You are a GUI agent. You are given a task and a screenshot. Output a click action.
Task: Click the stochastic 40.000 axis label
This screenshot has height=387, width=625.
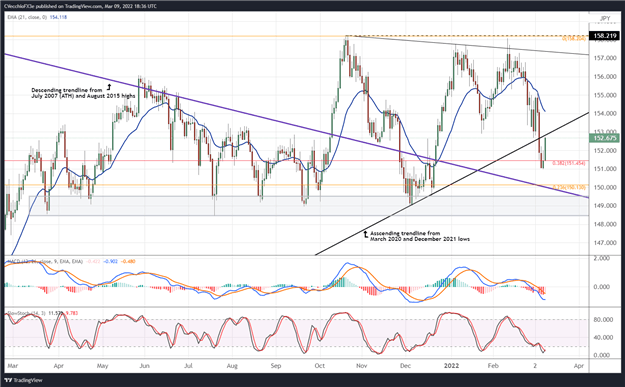602,338
